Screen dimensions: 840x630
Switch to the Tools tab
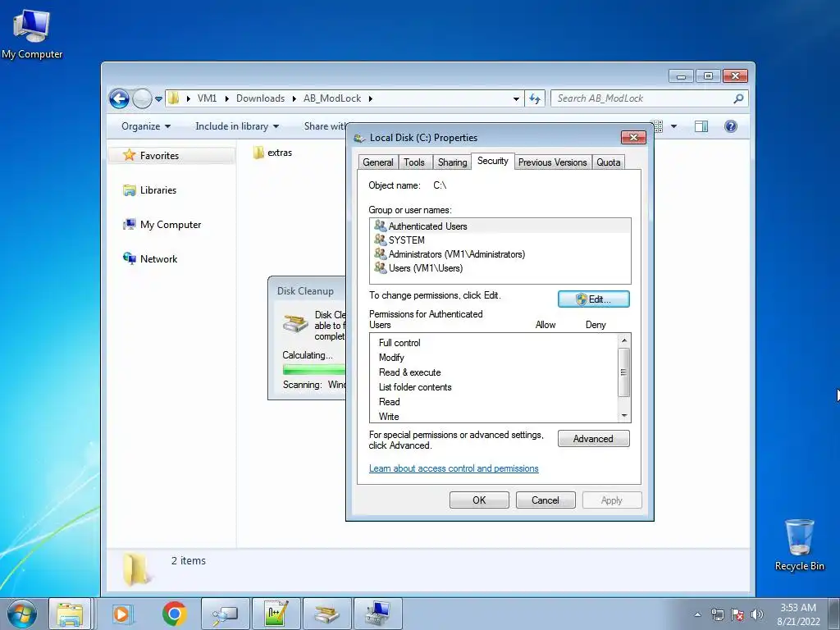click(414, 162)
